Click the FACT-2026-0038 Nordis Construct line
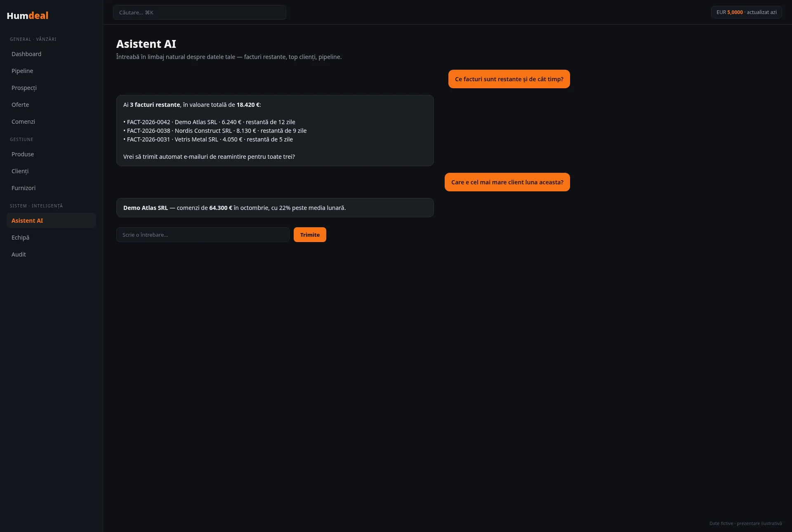Screen dimensions: 792x532 (x=215, y=131)
